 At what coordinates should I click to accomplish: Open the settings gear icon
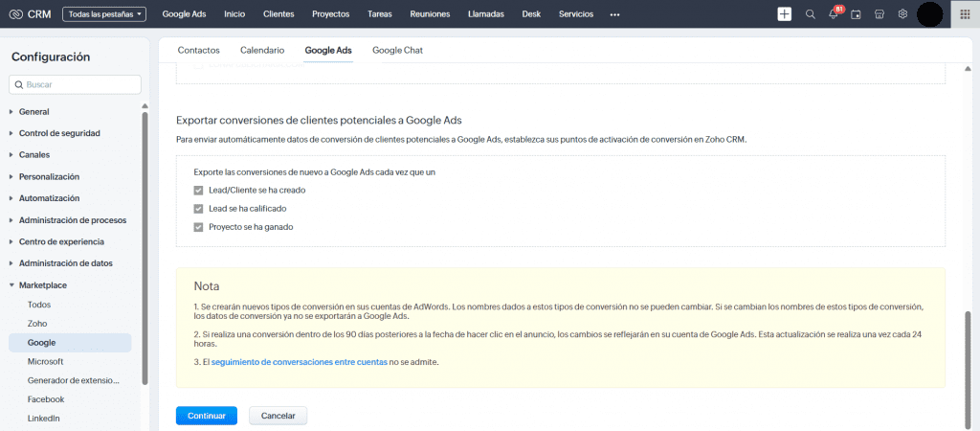point(901,14)
